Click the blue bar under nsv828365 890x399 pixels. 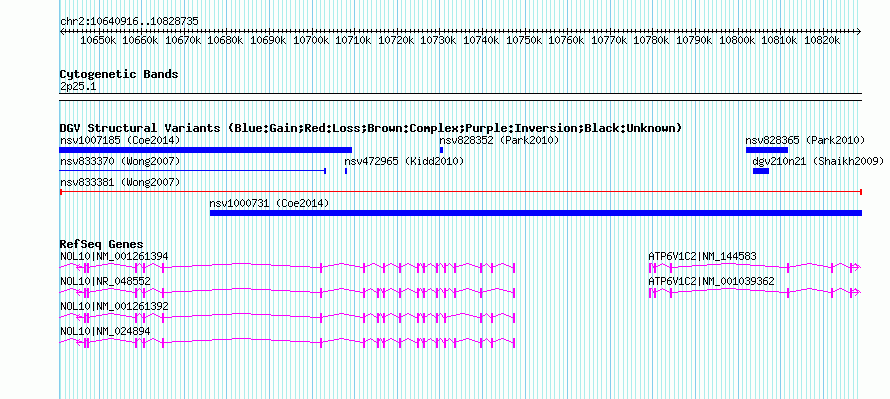766,150
